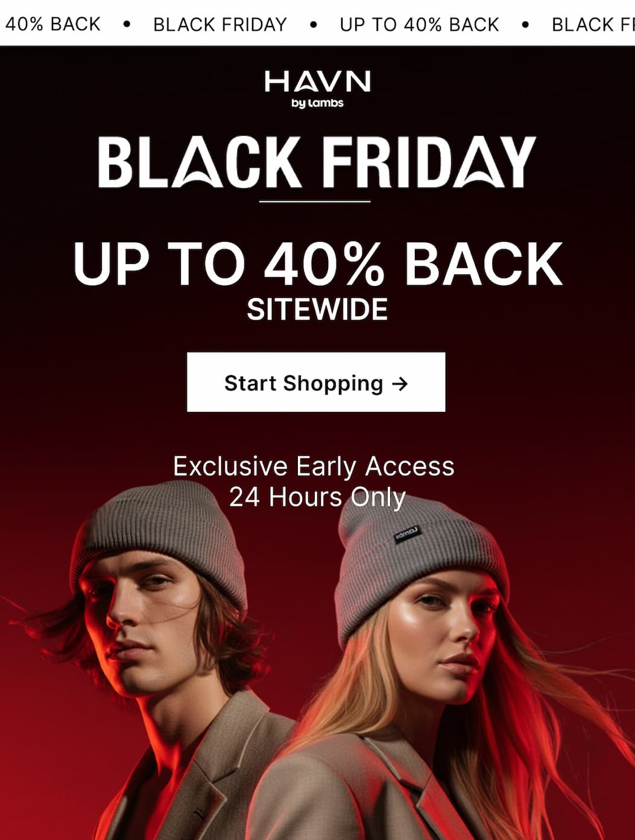Click the Lambs label tag on the beanie
This screenshot has width=635, height=840.
tap(408, 534)
